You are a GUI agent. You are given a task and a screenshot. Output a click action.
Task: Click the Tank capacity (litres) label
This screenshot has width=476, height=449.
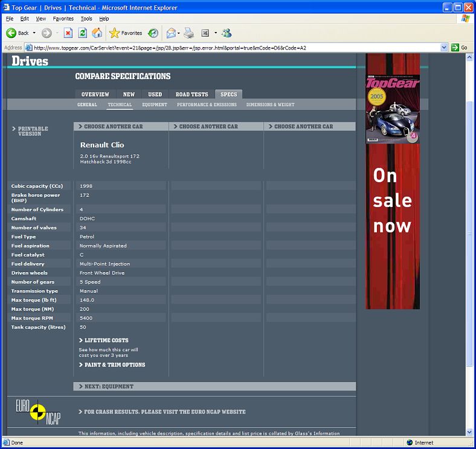38,327
